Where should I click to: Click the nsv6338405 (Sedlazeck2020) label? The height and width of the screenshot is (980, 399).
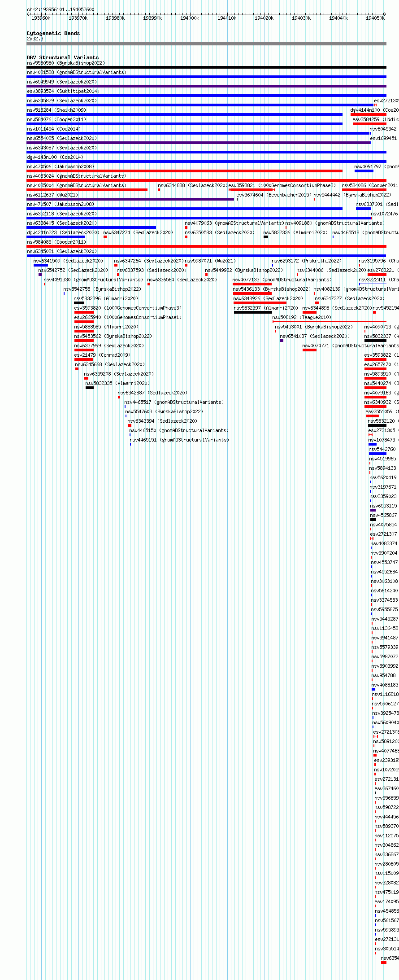point(62,223)
